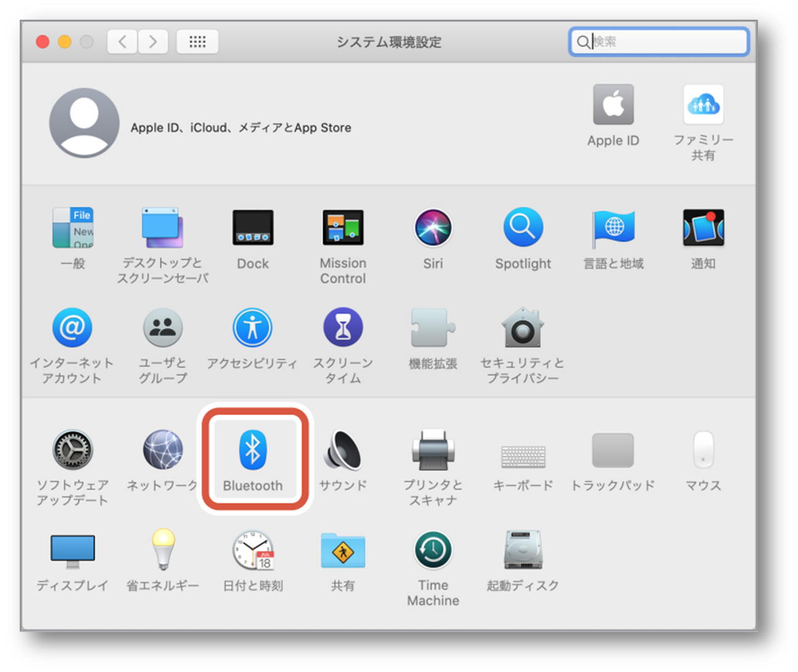Open the Dock preferences icon
Image resolution: width=798 pixels, height=672 pixels.
coord(252,227)
